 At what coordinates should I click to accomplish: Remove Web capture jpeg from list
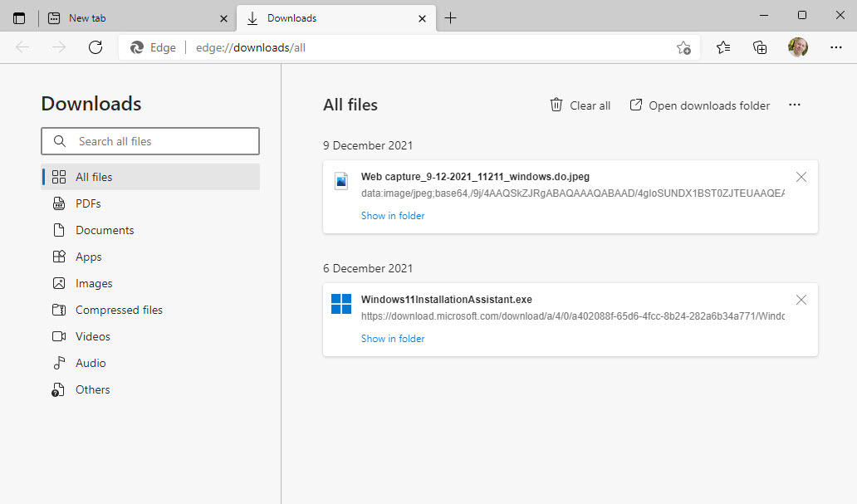tap(801, 177)
